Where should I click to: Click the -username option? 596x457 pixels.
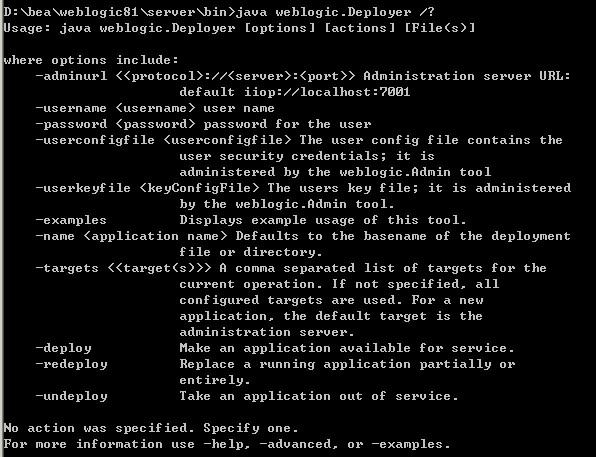click(x=71, y=108)
